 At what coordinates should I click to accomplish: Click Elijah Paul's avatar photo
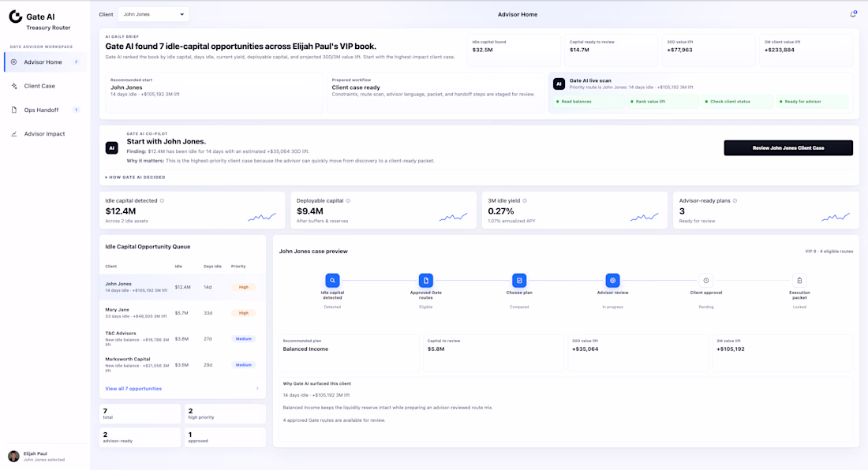point(14,456)
